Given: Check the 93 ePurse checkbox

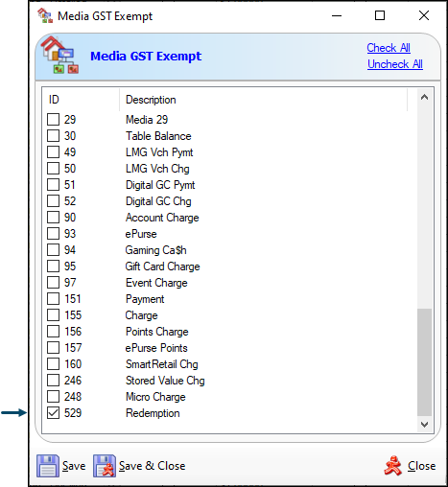Looking at the screenshot, I should click(53, 234).
